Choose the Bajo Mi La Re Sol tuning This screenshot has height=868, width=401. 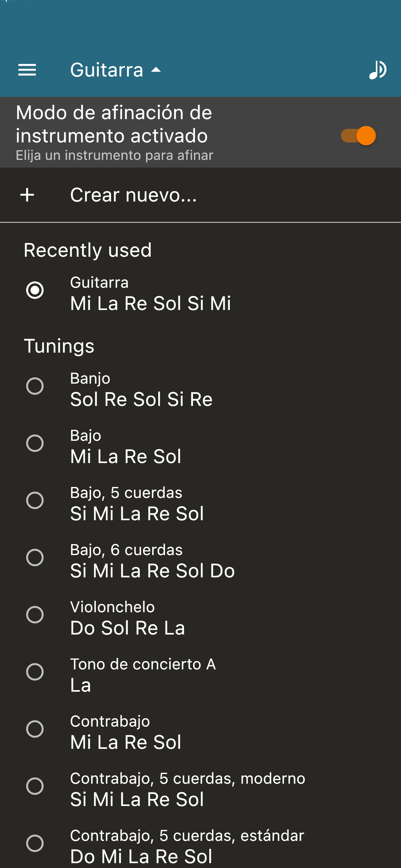[200, 447]
